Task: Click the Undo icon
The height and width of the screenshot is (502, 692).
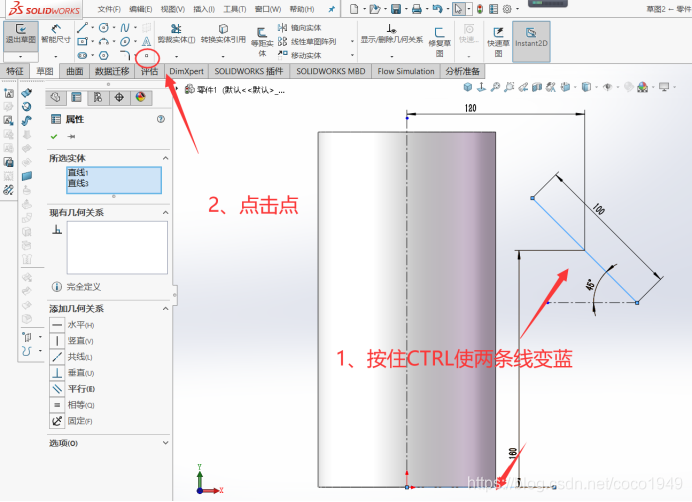Action: coord(437,9)
